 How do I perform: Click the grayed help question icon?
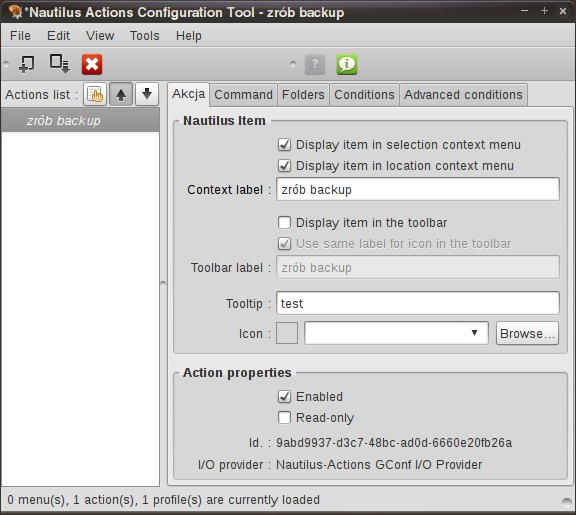(x=315, y=64)
